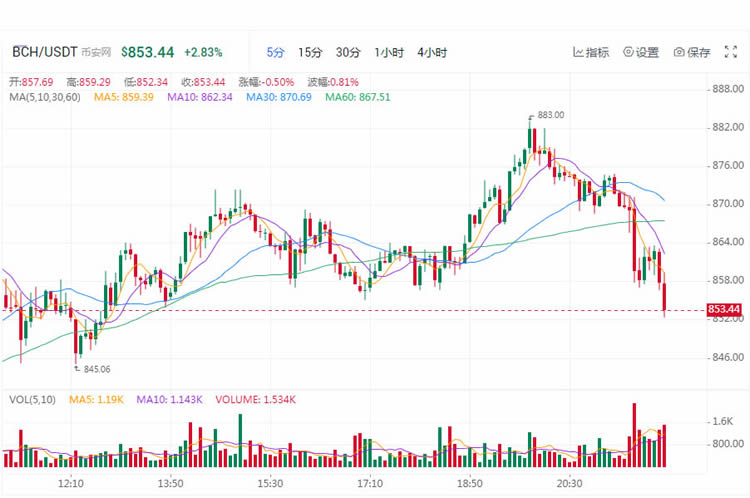The width and height of the screenshot is (750, 498).
Task: Select 4小时 timeframe
Action: pyautogui.click(x=432, y=52)
